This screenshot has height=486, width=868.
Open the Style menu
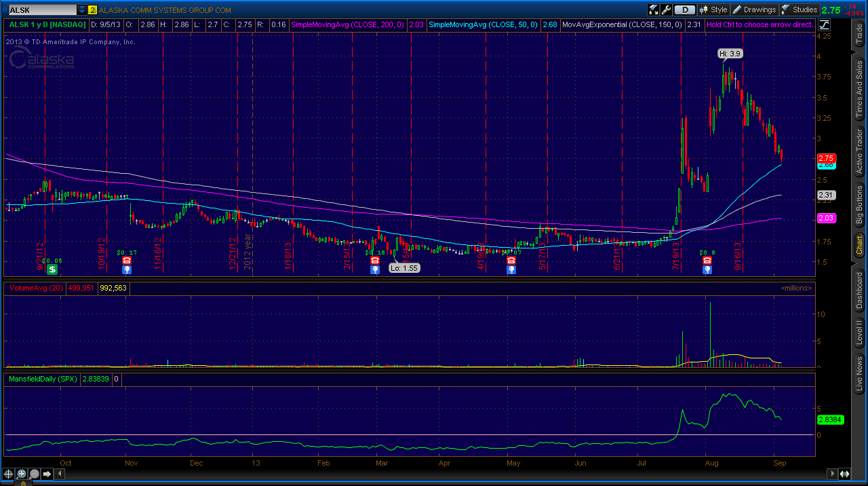[713, 10]
